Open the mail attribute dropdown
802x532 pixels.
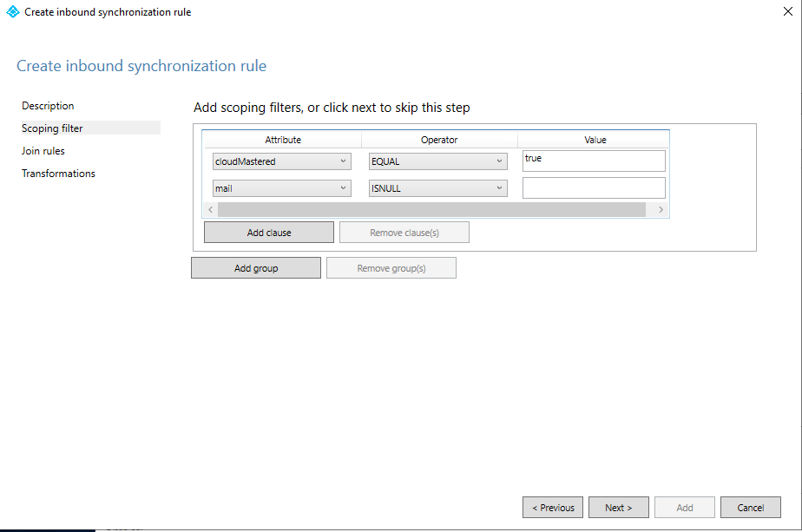tap(282, 188)
